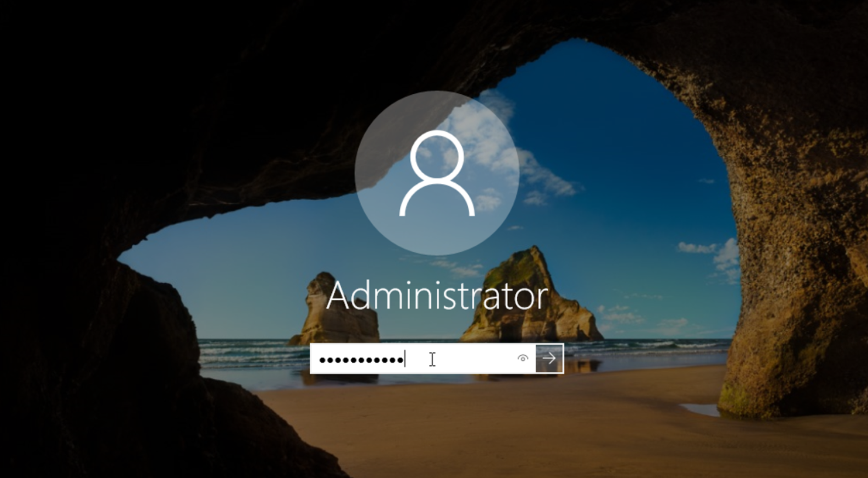Click the Administrator username label

coord(437,296)
